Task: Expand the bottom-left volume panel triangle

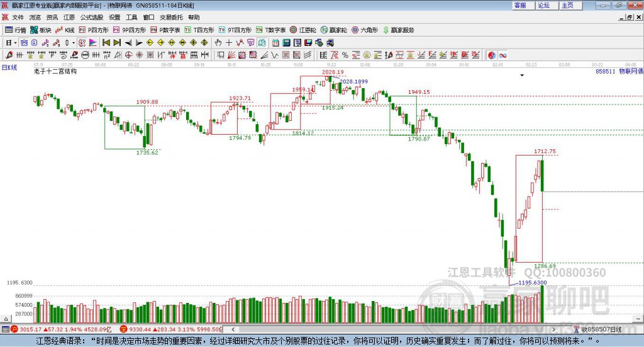Action: [x=6, y=319]
